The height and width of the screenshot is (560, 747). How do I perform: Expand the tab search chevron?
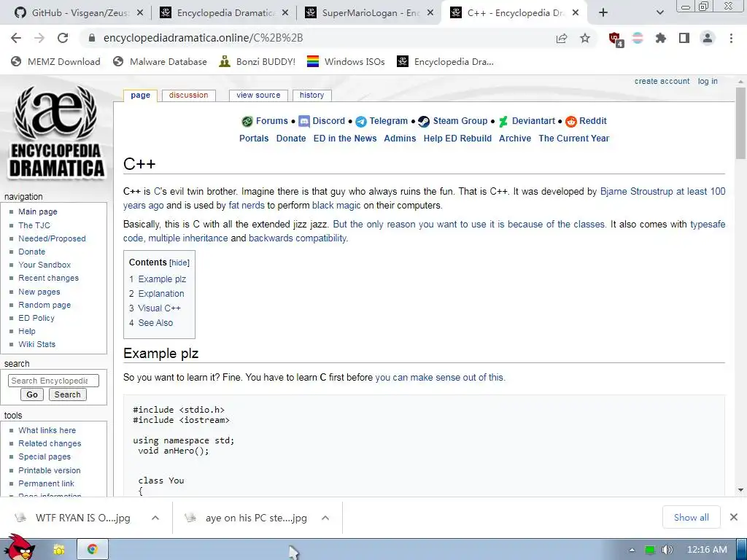click(659, 13)
